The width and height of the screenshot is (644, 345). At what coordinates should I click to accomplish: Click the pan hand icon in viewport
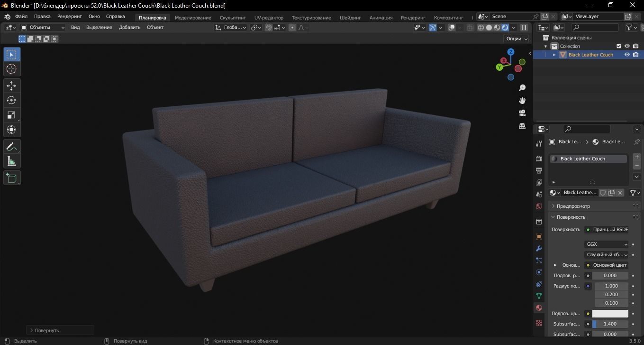[x=522, y=100]
